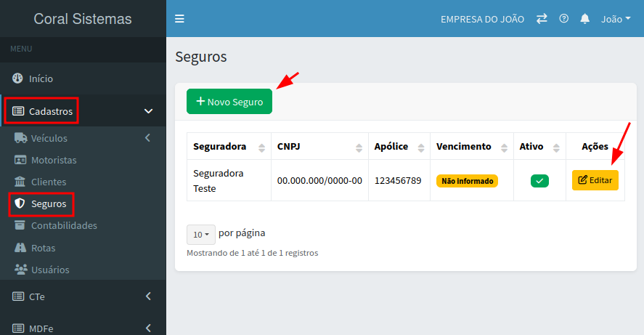644x335 pixels.
Task: Click the Usuários people icon
Action: point(20,270)
